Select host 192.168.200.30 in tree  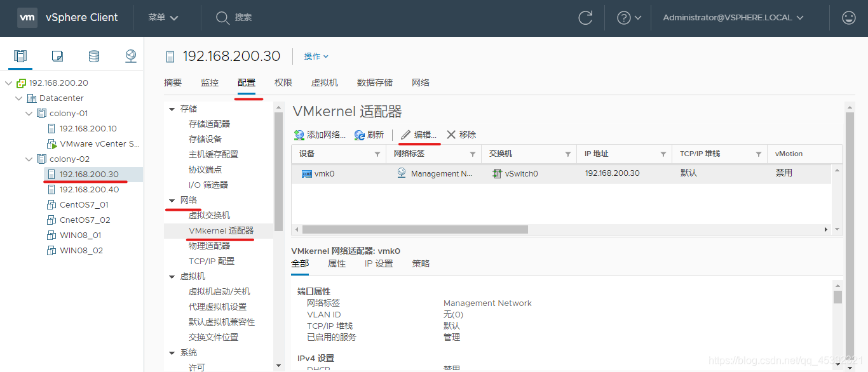[x=89, y=175]
